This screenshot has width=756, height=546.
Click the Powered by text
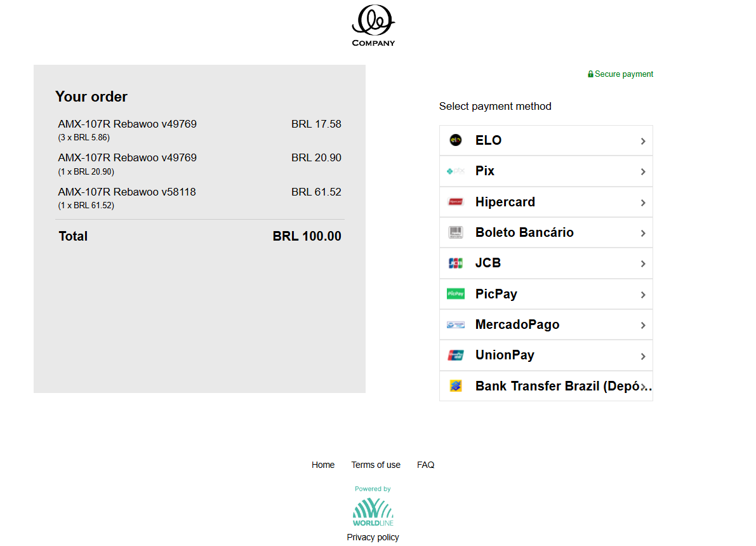(373, 489)
